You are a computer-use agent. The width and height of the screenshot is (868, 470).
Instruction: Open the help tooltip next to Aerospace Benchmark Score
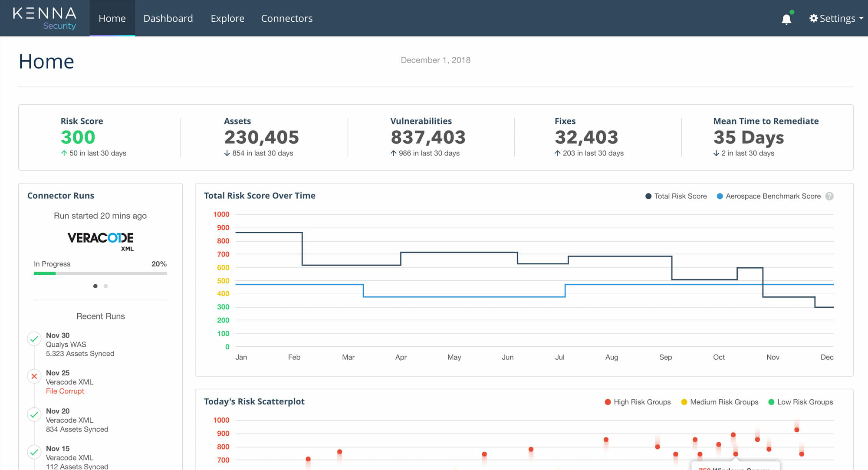(x=830, y=196)
